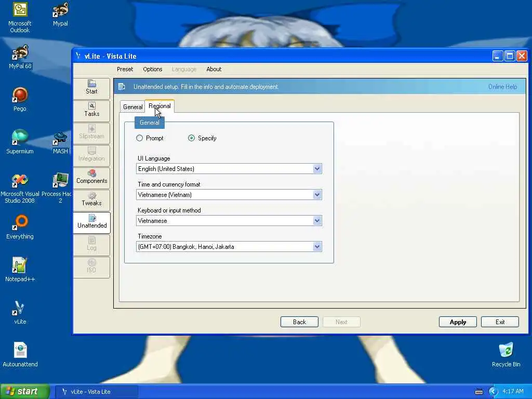Screen dimensions: 532x399
Task: Open the Windows start menu
Action: pos(25,392)
